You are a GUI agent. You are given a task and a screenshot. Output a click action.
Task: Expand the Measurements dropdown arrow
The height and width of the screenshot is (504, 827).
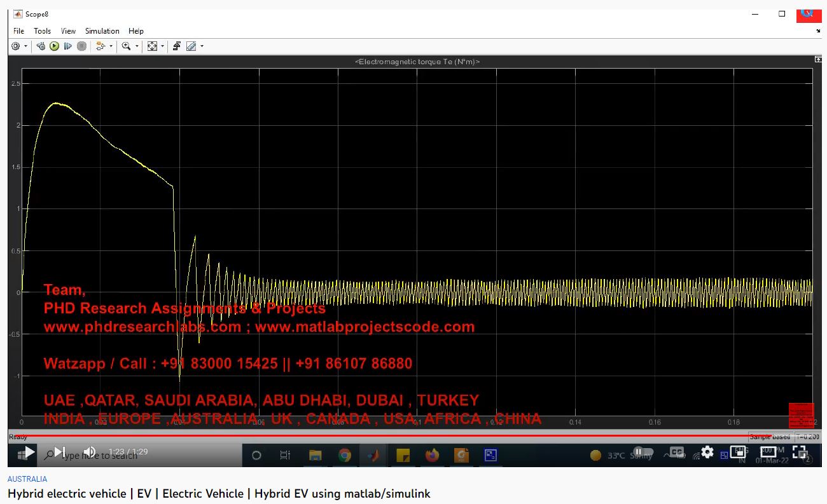tap(202, 46)
